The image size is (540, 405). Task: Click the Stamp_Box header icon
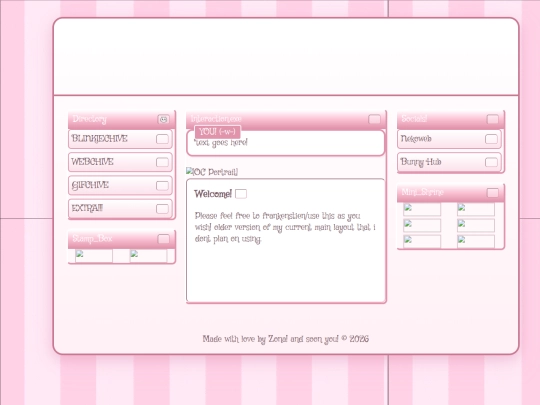[x=164, y=239]
